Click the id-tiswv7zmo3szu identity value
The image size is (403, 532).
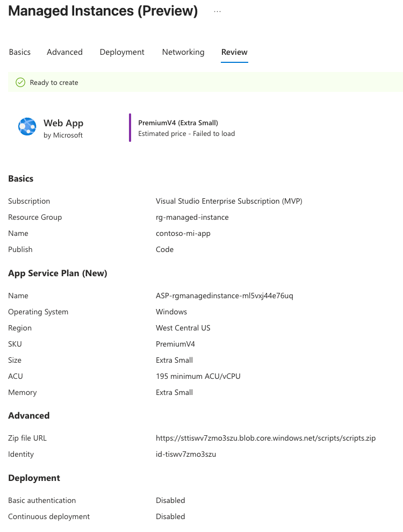click(x=186, y=454)
